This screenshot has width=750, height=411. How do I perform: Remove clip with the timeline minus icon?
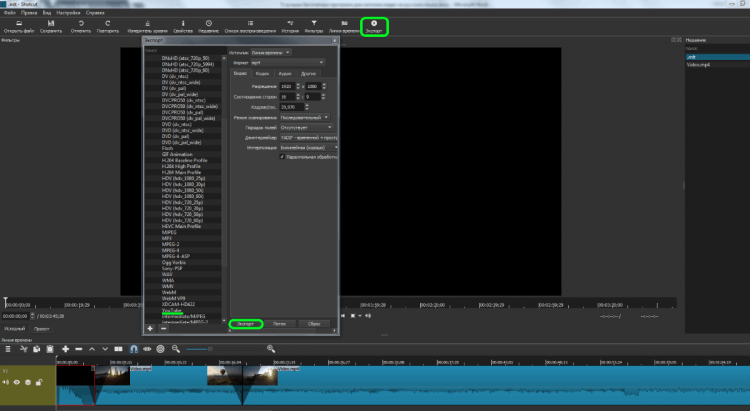pos(79,349)
